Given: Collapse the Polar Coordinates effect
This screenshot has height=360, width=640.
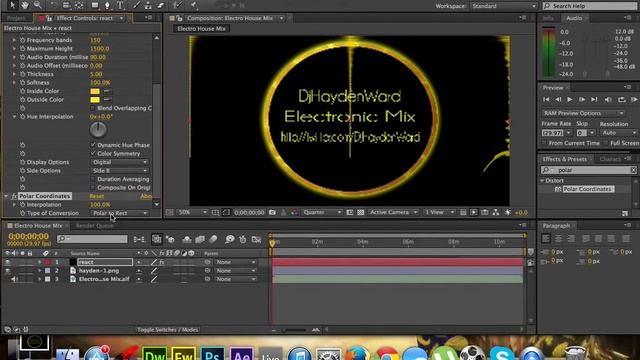Looking at the screenshot, I should 6,196.
